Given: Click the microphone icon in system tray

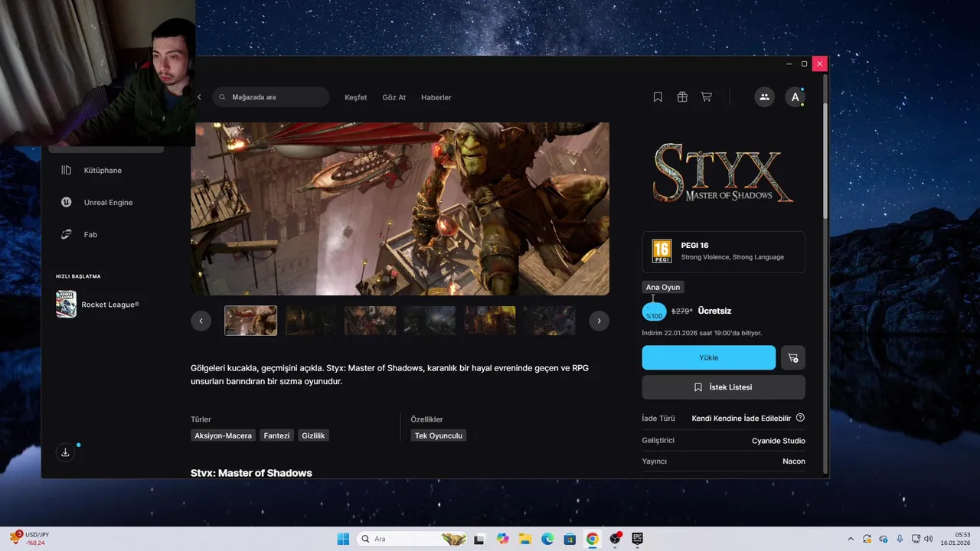Looking at the screenshot, I should 900,539.
